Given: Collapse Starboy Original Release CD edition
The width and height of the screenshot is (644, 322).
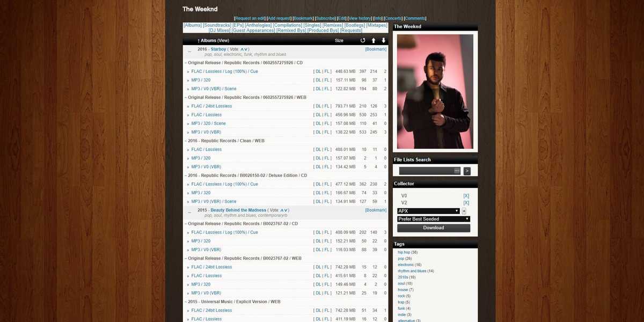Looking at the screenshot, I should pos(186,63).
